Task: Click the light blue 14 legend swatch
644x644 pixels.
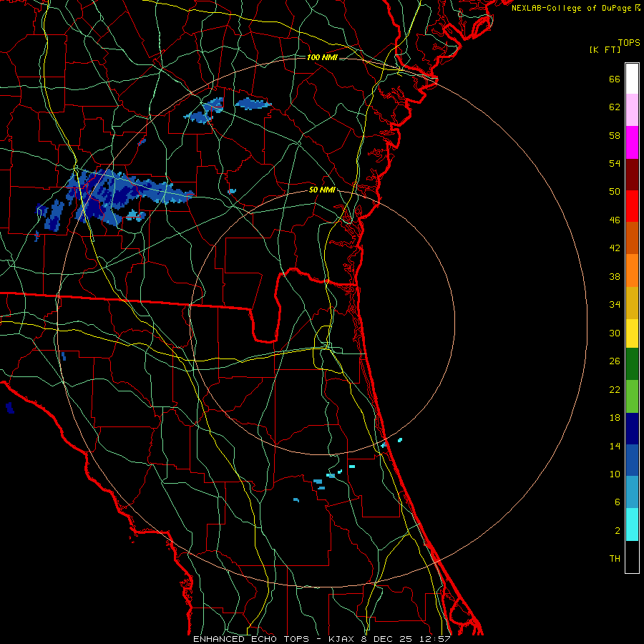Action: pos(632,492)
